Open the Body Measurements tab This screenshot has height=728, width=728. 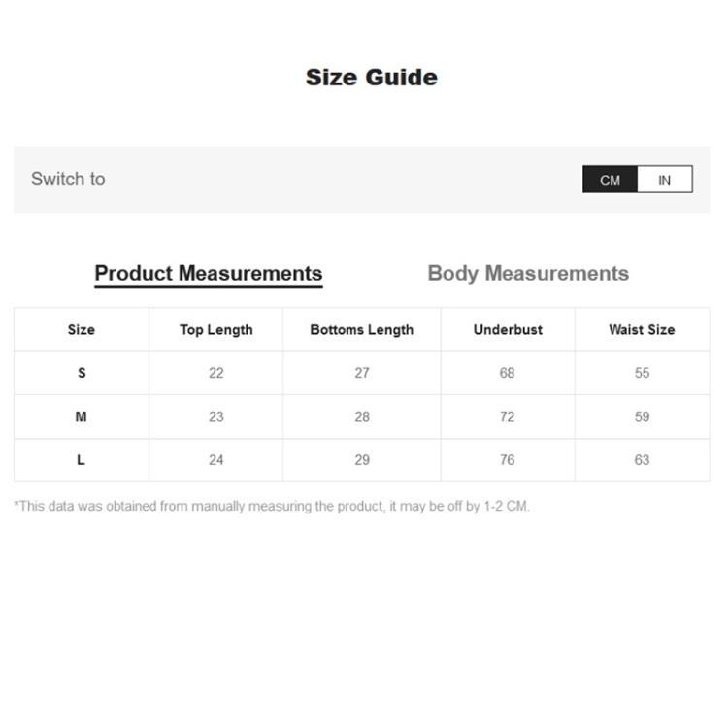tap(528, 274)
